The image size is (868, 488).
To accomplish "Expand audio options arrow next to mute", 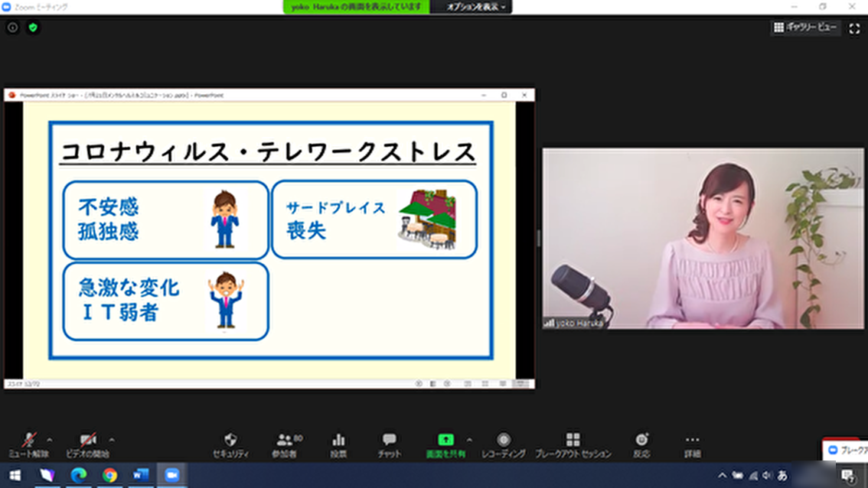I will pos(50,440).
